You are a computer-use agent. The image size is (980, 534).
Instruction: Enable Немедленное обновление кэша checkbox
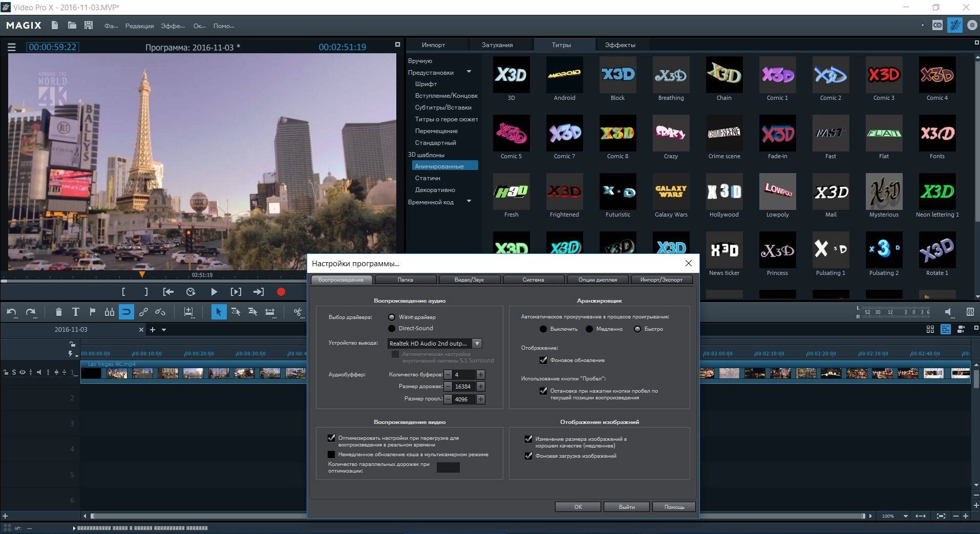(x=331, y=455)
